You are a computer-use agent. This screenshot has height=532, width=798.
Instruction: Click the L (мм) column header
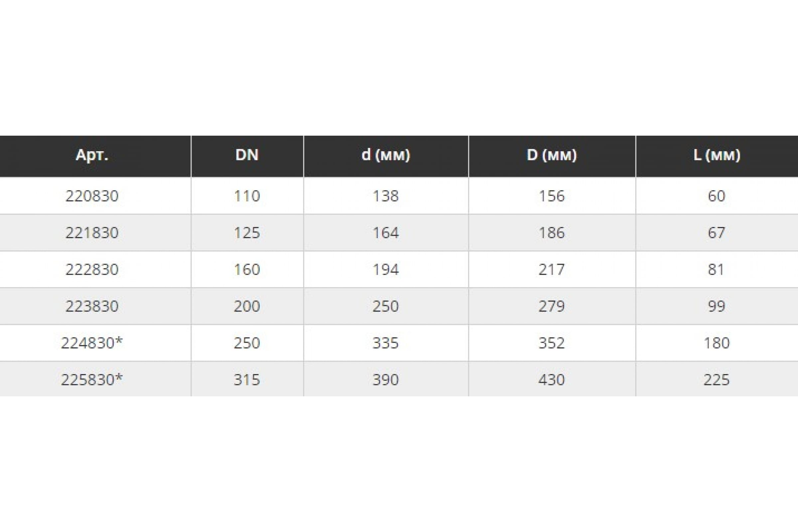tap(717, 155)
